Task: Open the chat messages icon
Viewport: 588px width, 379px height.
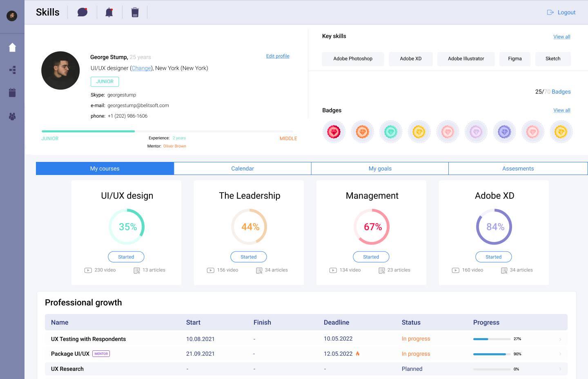Action: 82,12
